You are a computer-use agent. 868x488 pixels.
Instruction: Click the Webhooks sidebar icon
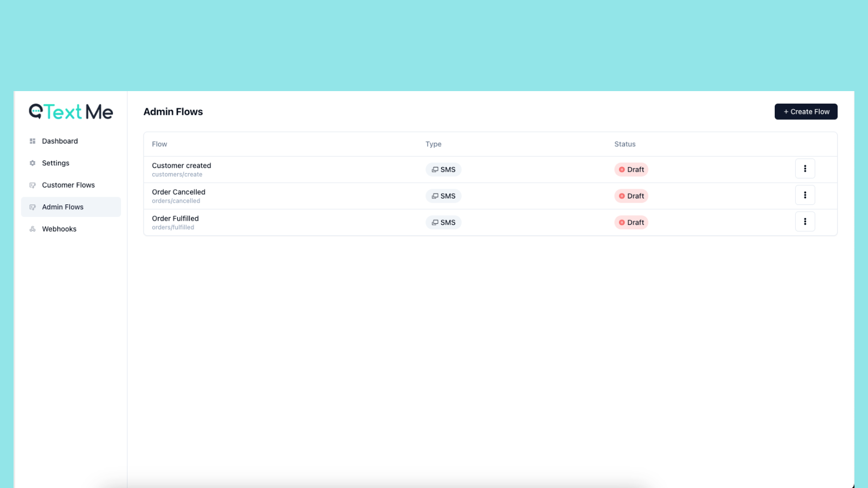pos(33,229)
